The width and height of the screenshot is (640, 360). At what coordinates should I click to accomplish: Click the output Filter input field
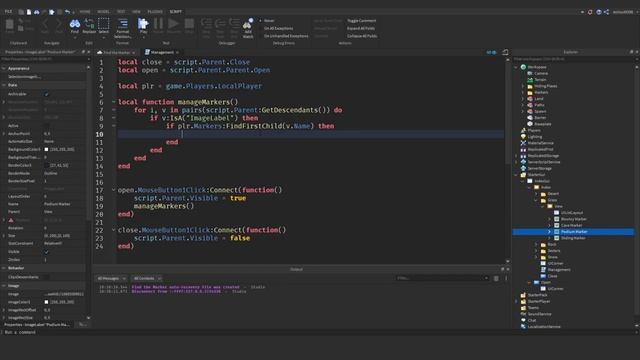(x=442, y=278)
